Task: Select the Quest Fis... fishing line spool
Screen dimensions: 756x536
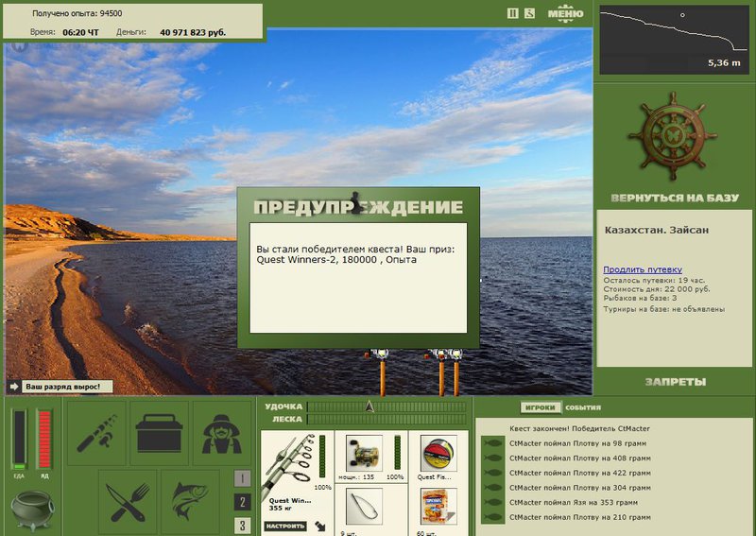Action: [x=438, y=453]
